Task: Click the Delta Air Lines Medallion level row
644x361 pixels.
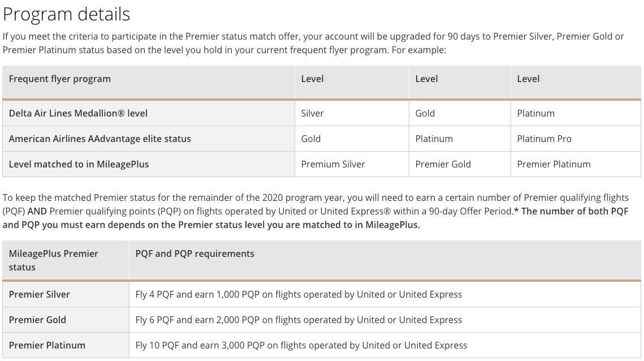Action: coord(322,114)
